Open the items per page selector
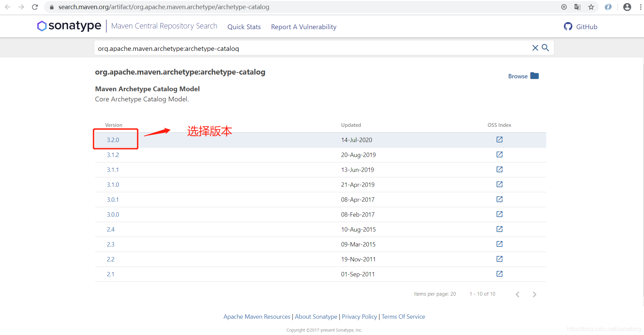The height and width of the screenshot is (335, 644). tap(452, 294)
